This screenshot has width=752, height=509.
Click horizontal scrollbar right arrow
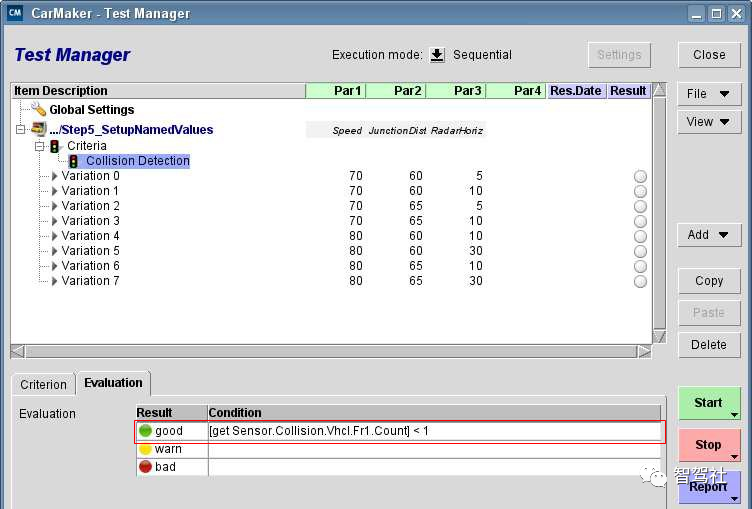click(x=644, y=352)
